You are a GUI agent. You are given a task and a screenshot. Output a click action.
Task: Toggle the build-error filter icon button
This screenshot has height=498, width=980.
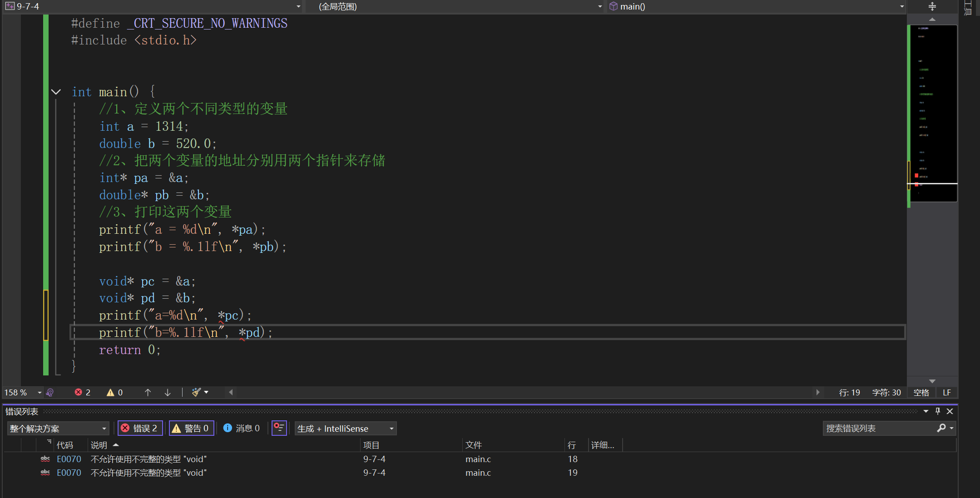279,428
